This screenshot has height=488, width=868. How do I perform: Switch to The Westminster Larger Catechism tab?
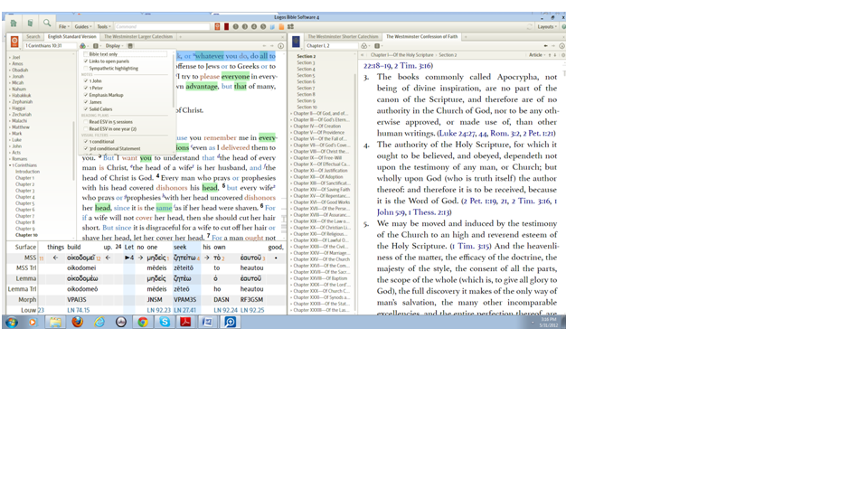(x=138, y=36)
